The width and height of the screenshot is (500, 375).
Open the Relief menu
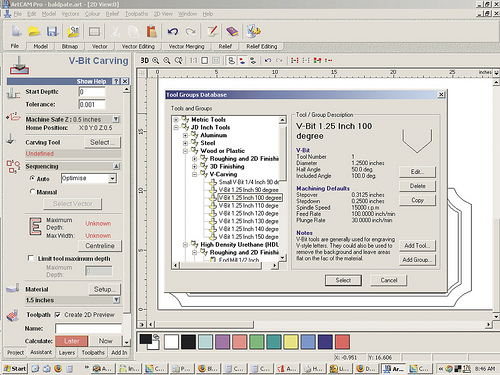[x=112, y=14]
